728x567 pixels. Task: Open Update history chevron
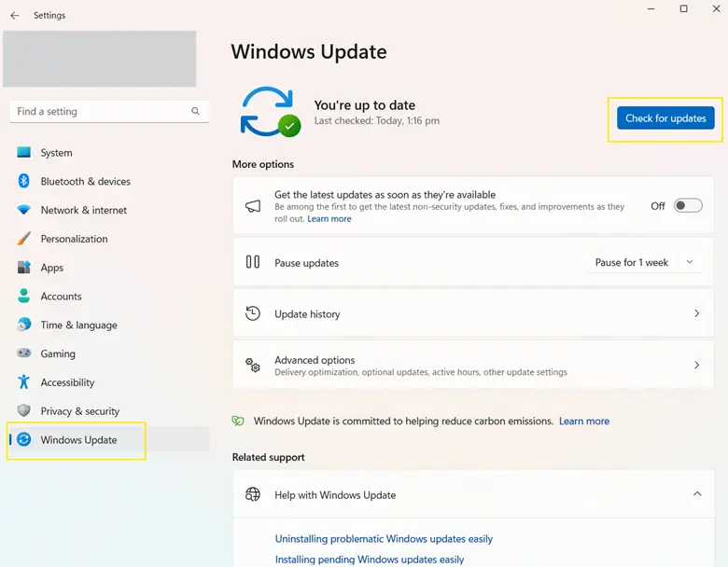tap(696, 313)
